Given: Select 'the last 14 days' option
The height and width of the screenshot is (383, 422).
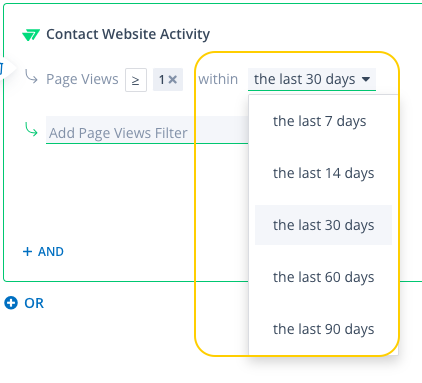Looking at the screenshot, I should [x=323, y=173].
